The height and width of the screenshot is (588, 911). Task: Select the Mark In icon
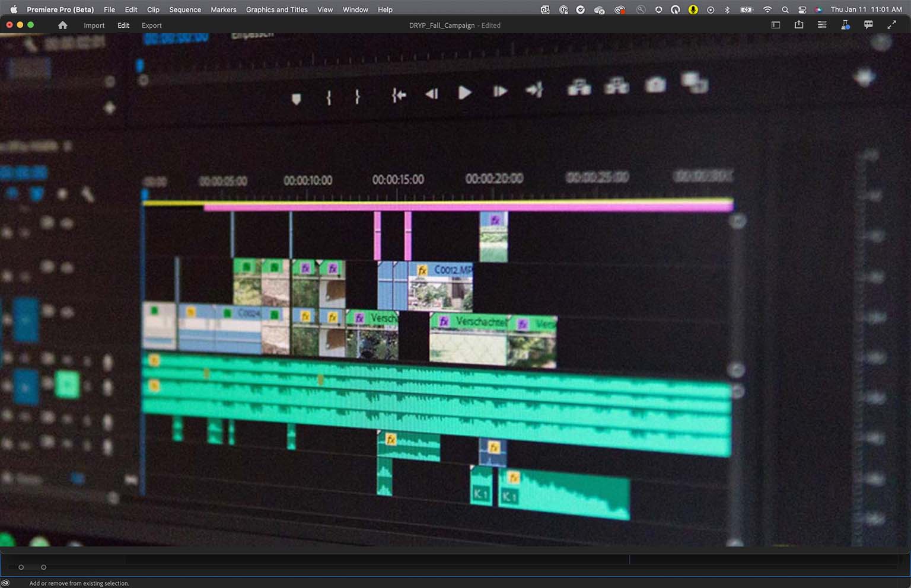coord(329,97)
